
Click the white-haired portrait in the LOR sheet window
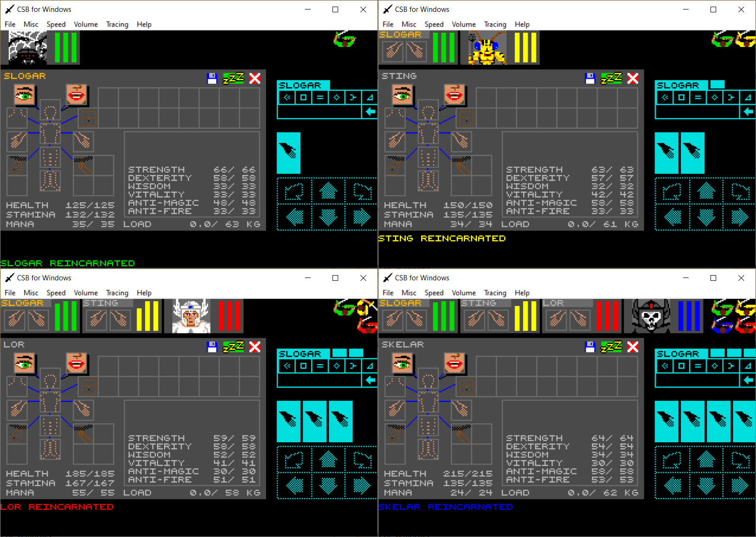(x=191, y=316)
